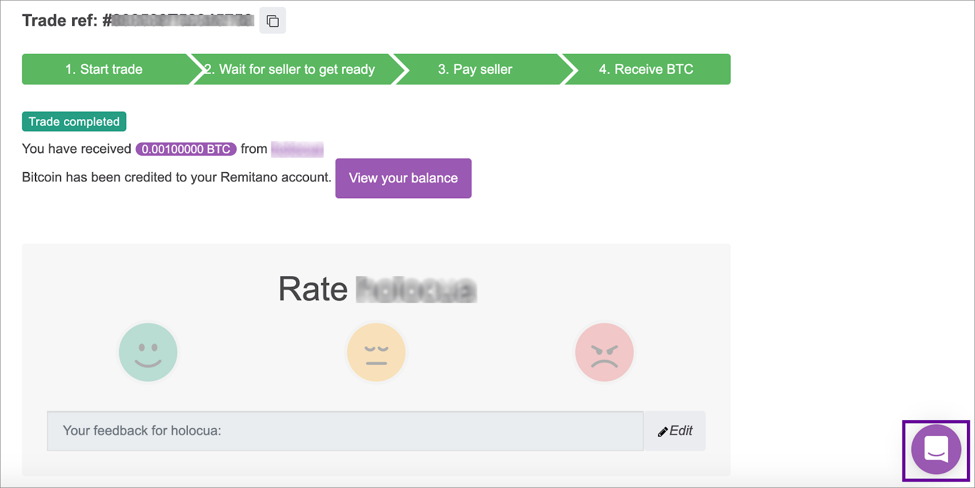Click the '3. Pay seller' step
The width and height of the screenshot is (975, 488).
tap(475, 69)
